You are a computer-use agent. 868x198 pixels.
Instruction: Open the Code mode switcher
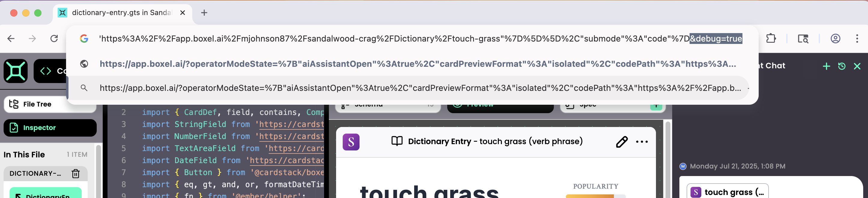click(x=50, y=71)
